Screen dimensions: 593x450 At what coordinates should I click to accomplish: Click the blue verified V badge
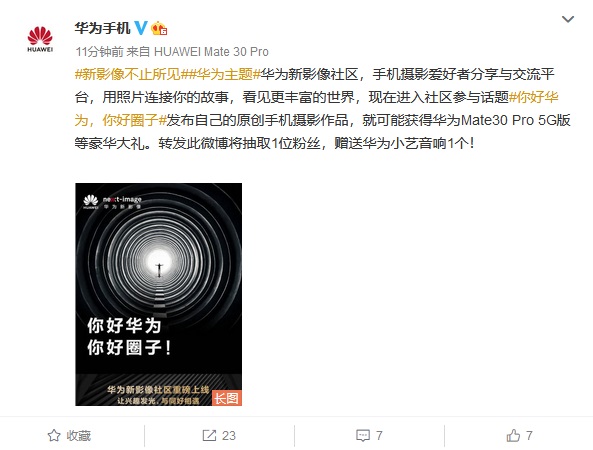tap(141, 28)
